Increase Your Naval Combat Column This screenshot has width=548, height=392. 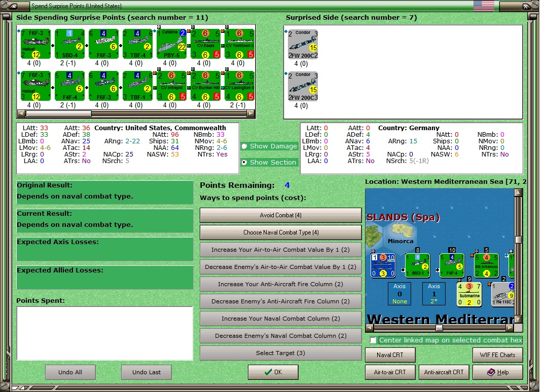click(x=281, y=319)
